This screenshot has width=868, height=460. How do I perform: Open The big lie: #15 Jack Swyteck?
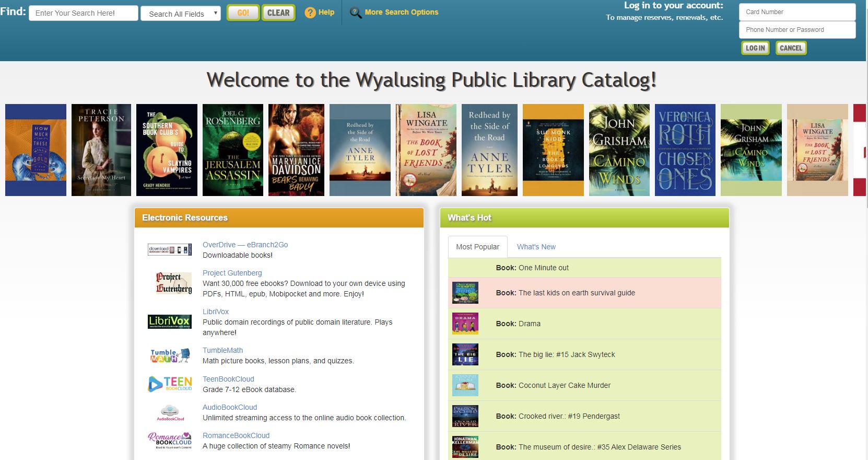coord(584,354)
